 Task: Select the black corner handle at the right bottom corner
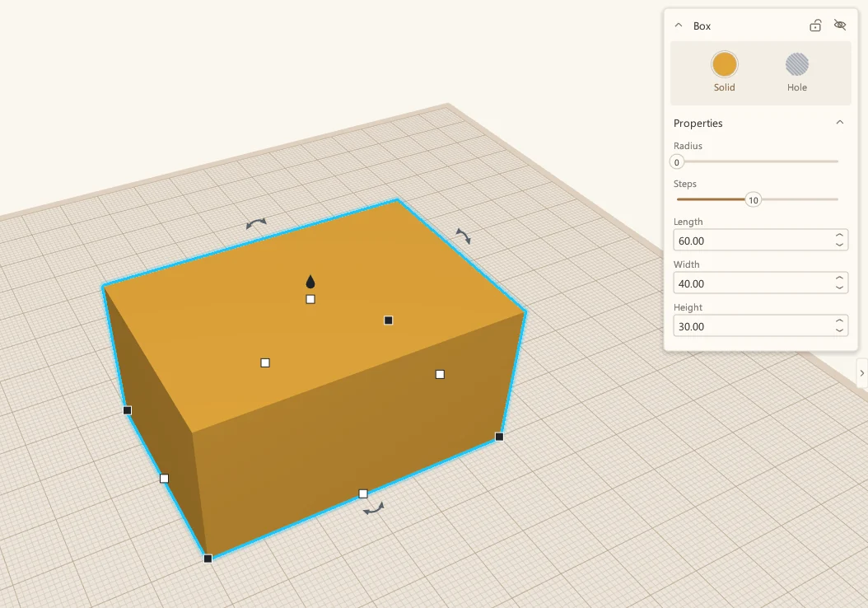499,437
